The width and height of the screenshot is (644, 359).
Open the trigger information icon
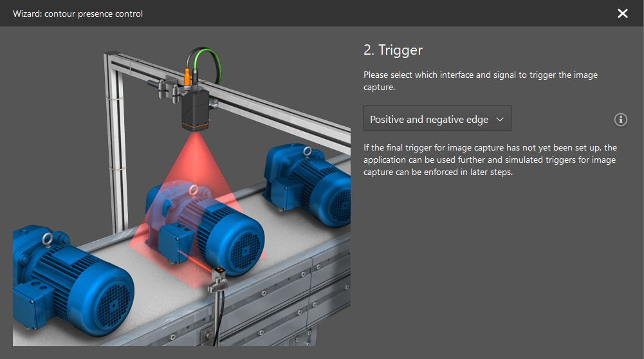tap(620, 120)
